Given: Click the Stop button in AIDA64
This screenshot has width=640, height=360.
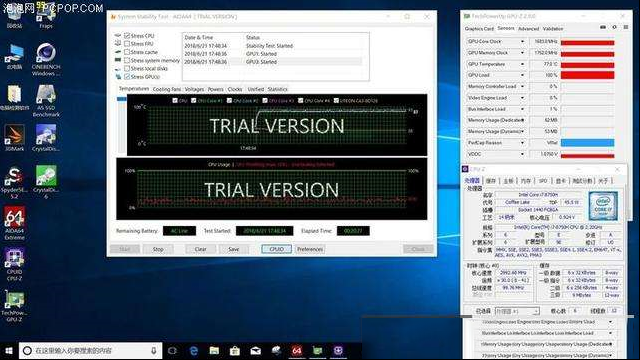Looking at the screenshot, I should coord(158,249).
